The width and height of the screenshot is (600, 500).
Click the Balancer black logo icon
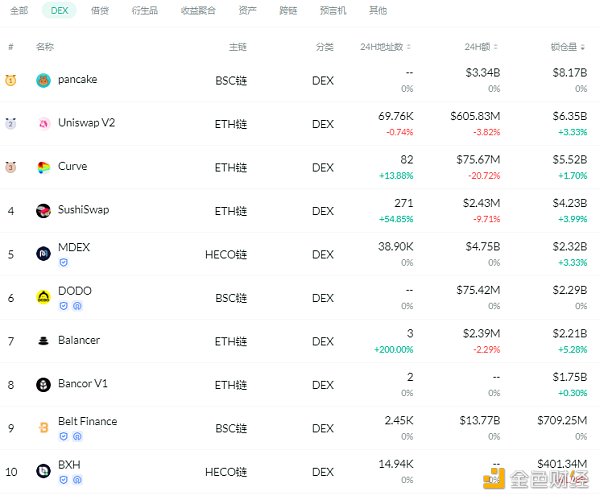(43, 341)
